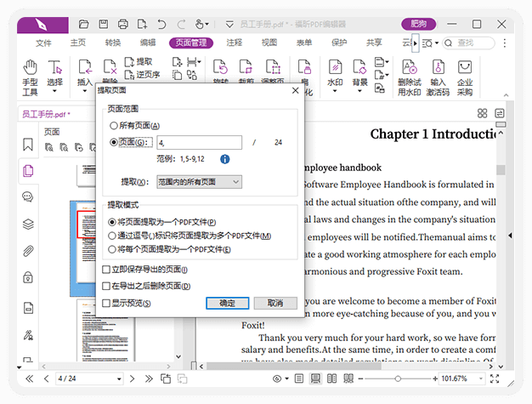Select comma-separated multiple PDF files option
The width and height of the screenshot is (532, 404).
tap(111, 236)
